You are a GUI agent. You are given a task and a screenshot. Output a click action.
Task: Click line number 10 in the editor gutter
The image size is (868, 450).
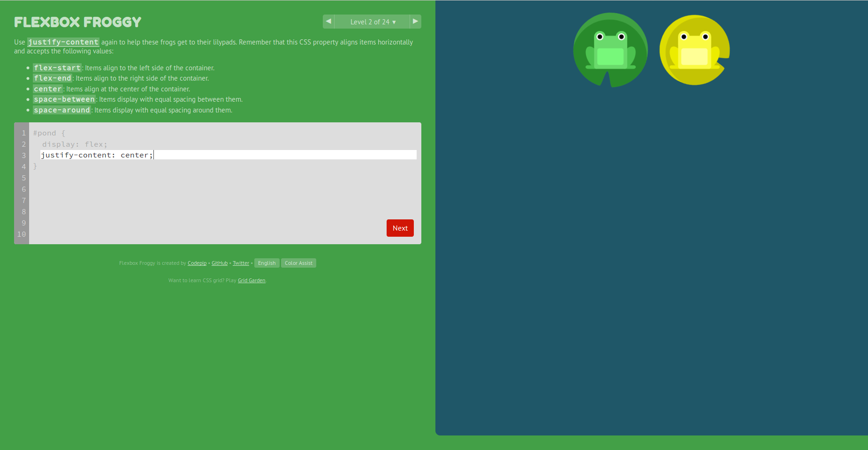click(x=22, y=234)
